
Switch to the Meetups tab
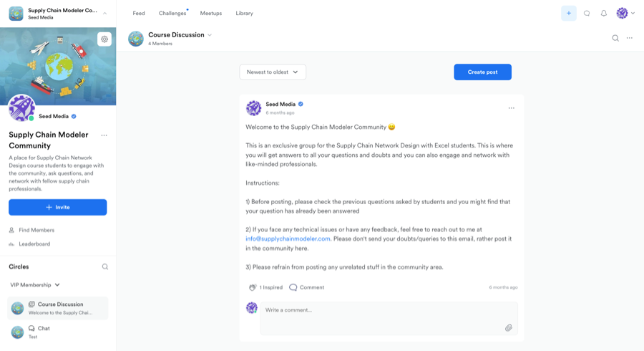coord(210,13)
